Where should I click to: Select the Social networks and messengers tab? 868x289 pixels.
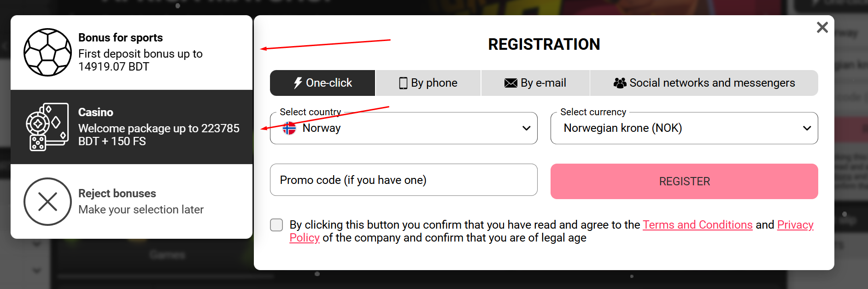tap(704, 83)
